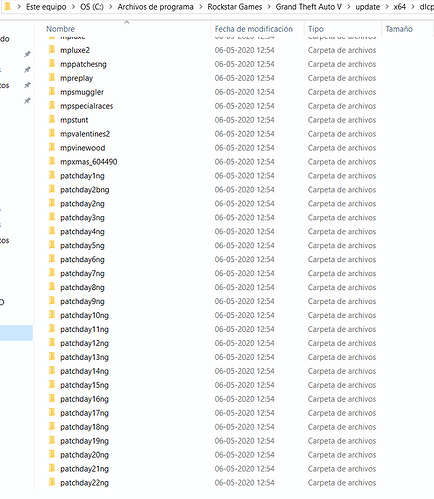Viewport: 434px width, 499px height.
Task: Click the patchday2ng folder icon
Action: (52, 203)
